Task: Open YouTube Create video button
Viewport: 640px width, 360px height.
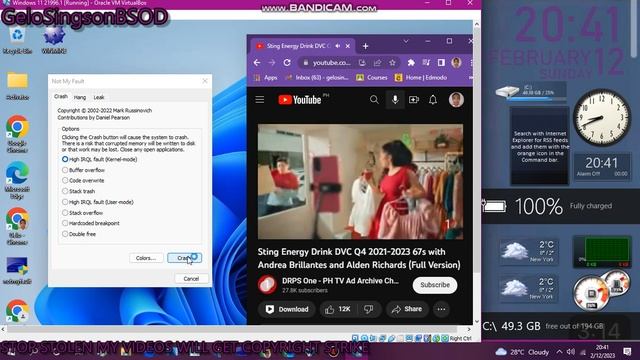Action: pyautogui.click(x=414, y=100)
